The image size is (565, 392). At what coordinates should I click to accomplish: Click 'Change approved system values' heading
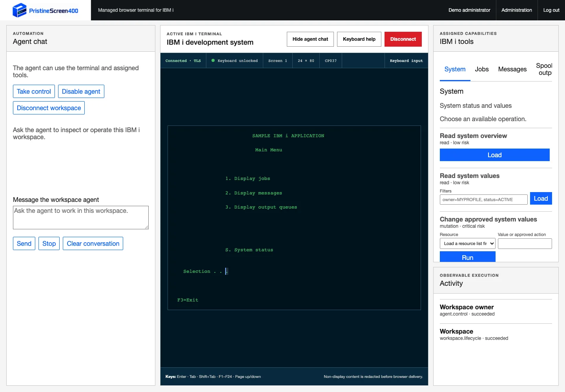click(488, 219)
